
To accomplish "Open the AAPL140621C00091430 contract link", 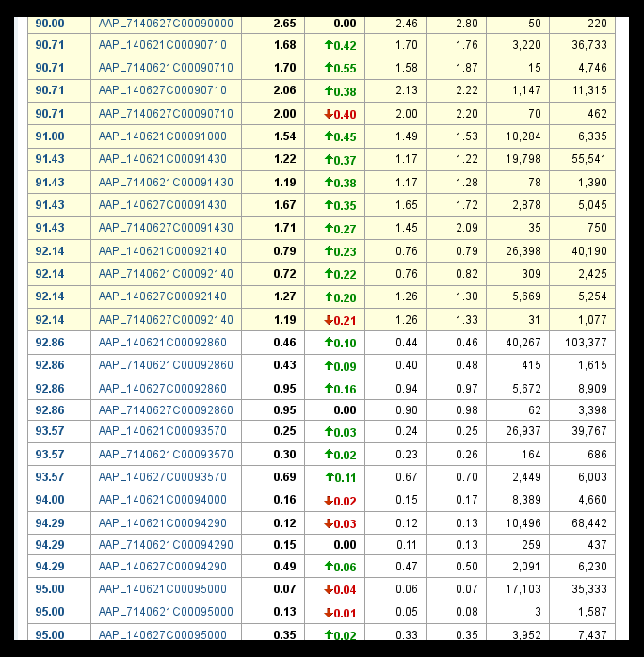I will coord(163,159).
